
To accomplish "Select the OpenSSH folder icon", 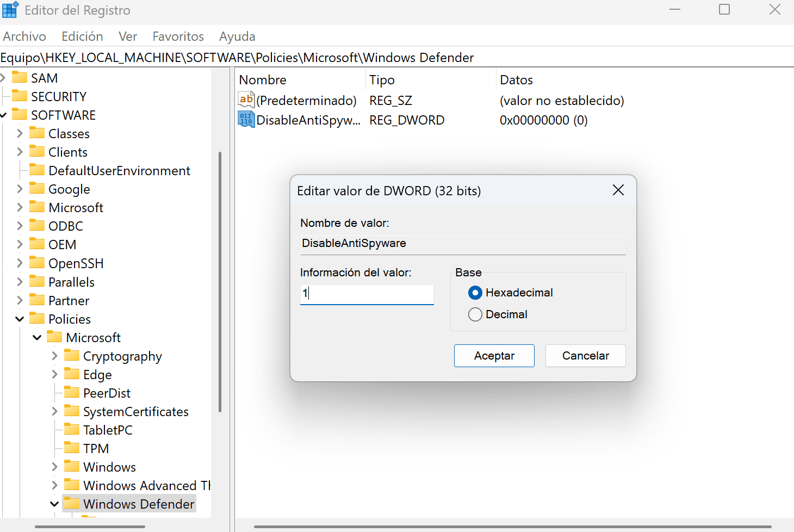I will (x=37, y=263).
